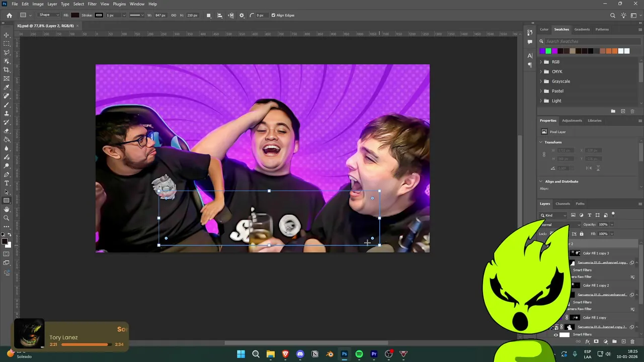Screen dimensions: 644x362
Task: Toggle layer filtering on/off switch
Action: coord(613,215)
